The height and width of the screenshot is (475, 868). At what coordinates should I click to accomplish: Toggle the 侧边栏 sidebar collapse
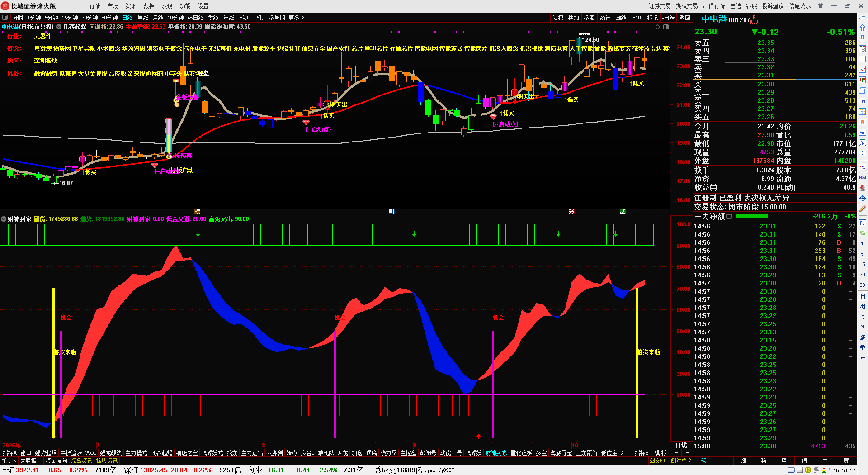(x=681, y=461)
